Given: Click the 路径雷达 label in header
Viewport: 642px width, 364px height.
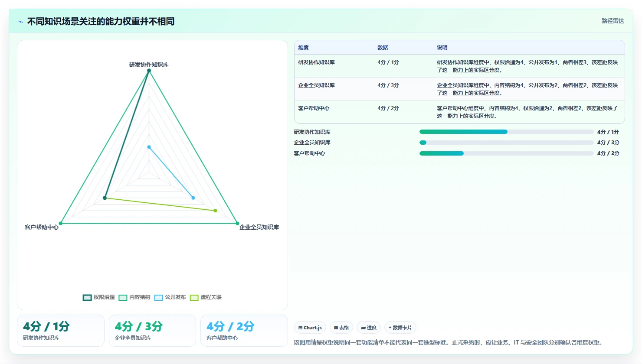Looking at the screenshot, I should tap(613, 21).
